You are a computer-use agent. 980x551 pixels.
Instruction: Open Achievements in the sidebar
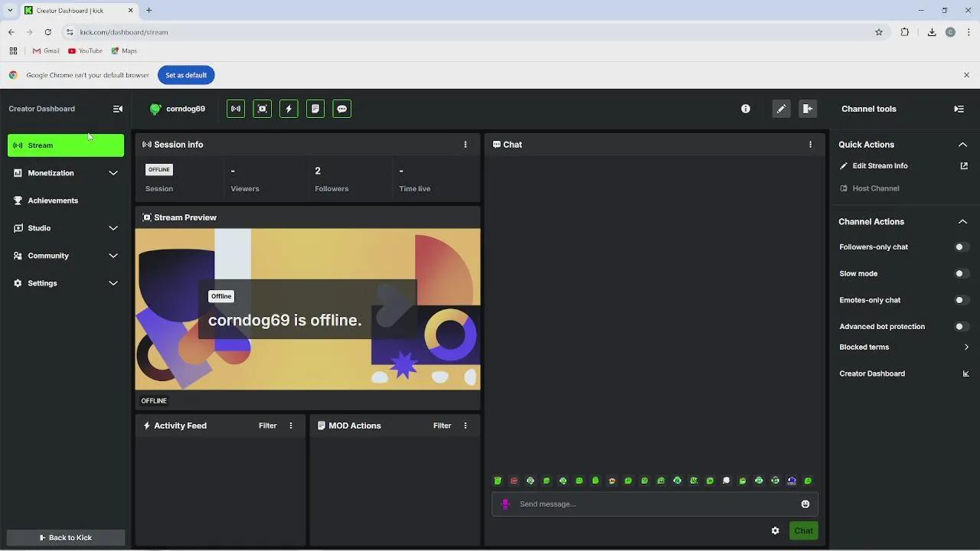pyautogui.click(x=53, y=201)
